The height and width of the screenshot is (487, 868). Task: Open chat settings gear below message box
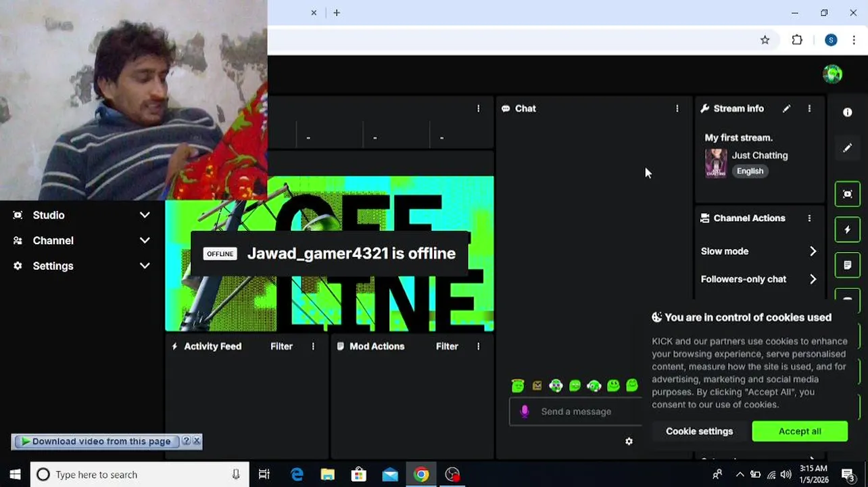pyautogui.click(x=629, y=442)
